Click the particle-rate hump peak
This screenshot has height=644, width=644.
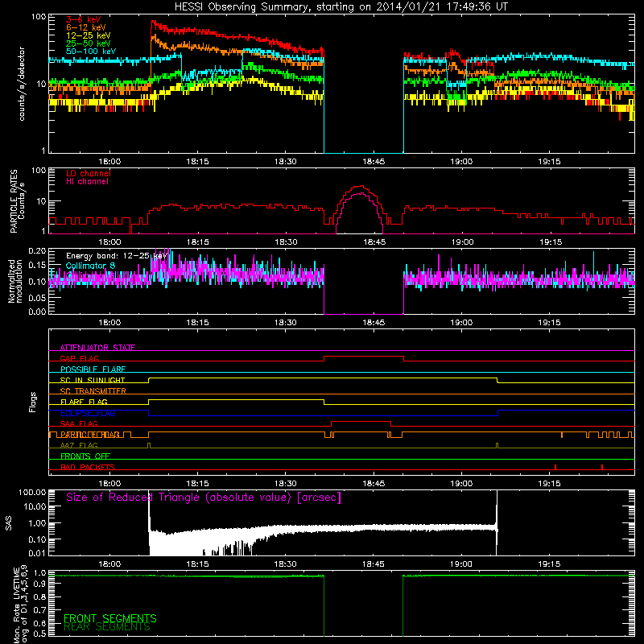point(360,187)
